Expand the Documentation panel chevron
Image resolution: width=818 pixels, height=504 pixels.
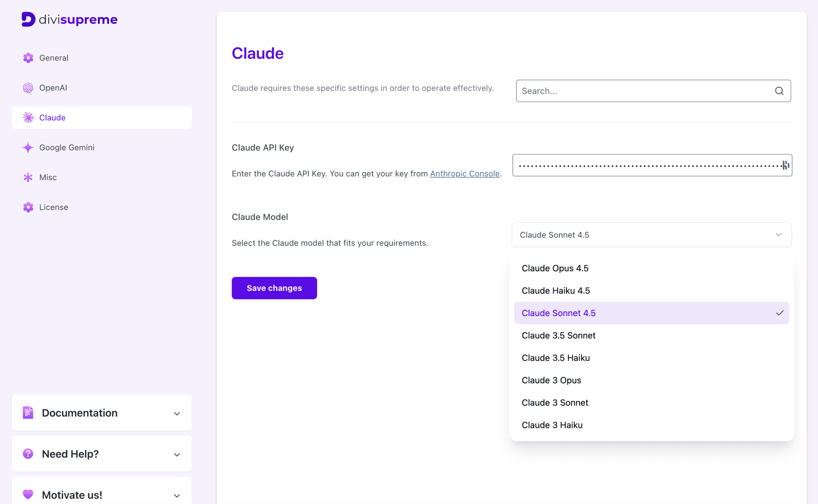[177, 414]
